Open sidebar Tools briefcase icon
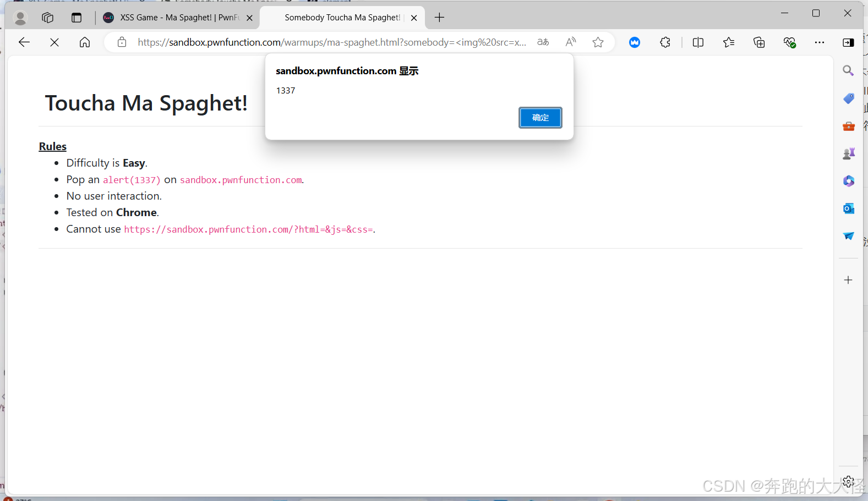 click(848, 126)
